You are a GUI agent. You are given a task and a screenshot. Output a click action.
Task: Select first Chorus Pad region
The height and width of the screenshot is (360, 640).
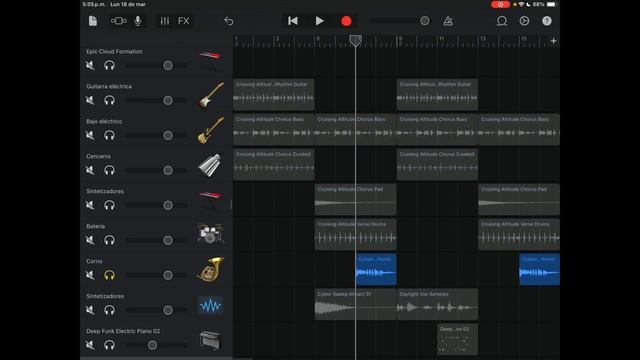pos(356,200)
